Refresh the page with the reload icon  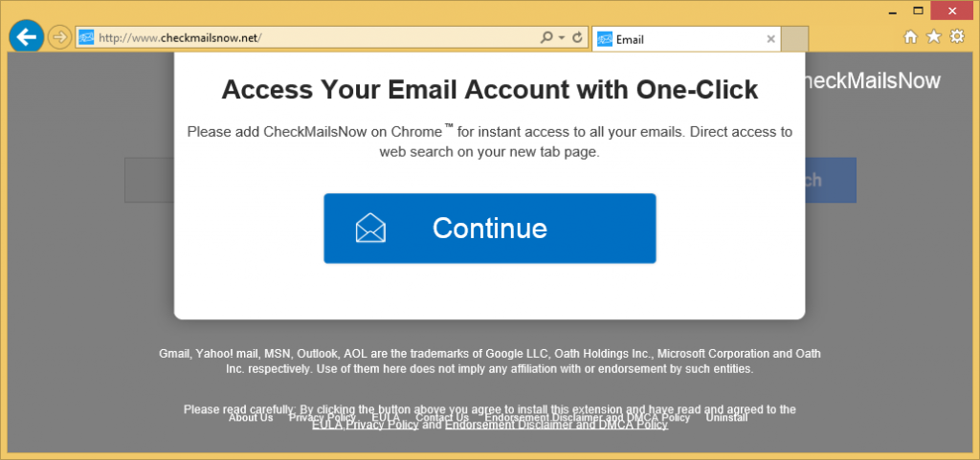577,38
